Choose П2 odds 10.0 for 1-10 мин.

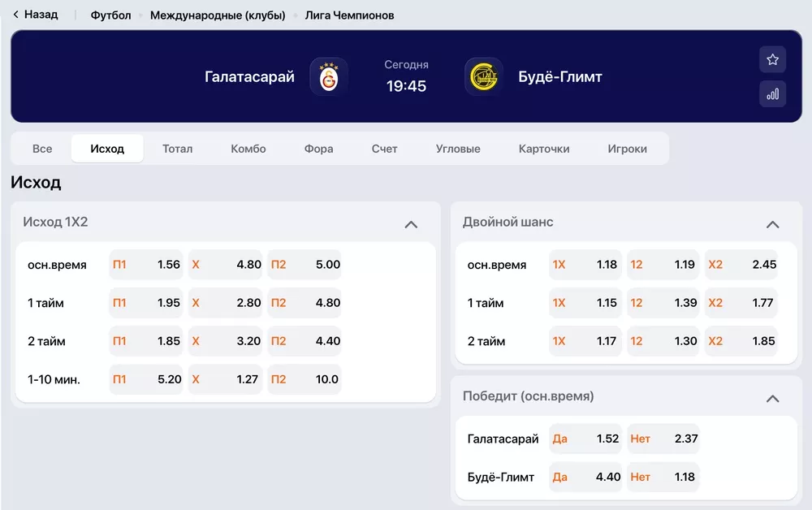[x=304, y=379]
